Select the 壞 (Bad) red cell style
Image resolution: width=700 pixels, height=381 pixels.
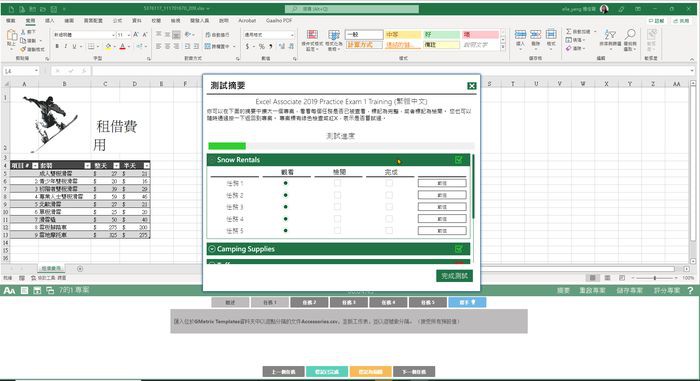pos(480,34)
